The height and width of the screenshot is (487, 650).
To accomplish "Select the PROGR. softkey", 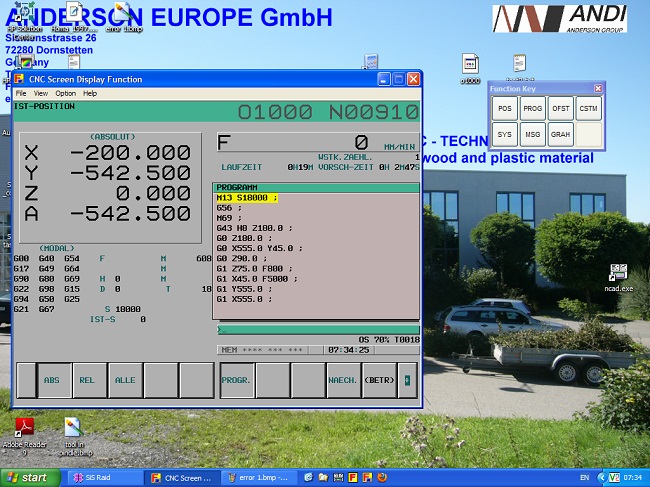I will pos(237,380).
